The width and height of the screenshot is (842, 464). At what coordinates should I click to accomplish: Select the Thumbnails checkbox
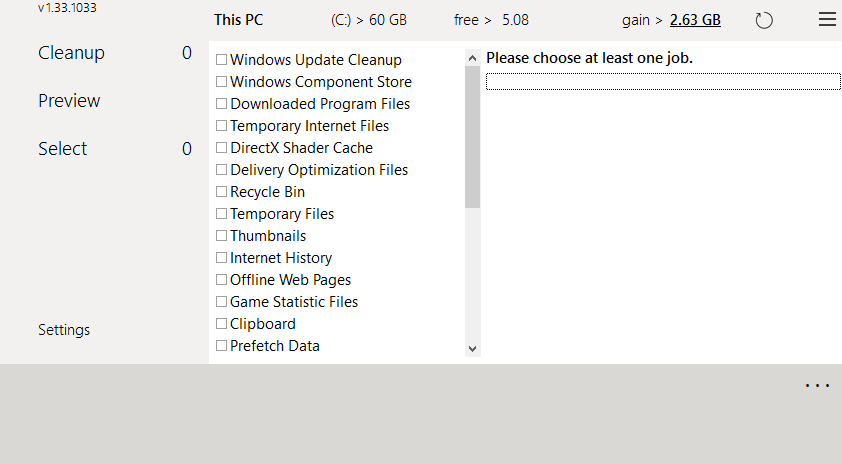(x=222, y=236)
